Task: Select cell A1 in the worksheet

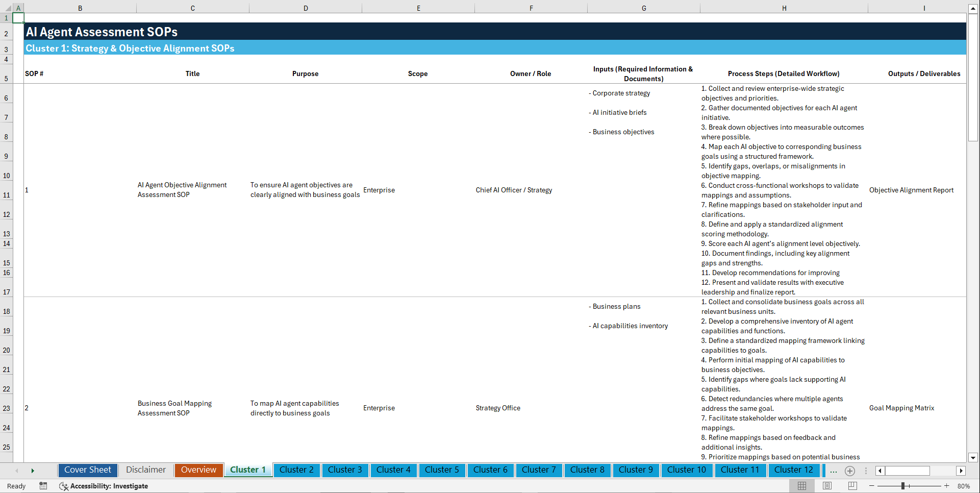Action: click(18, 17)
